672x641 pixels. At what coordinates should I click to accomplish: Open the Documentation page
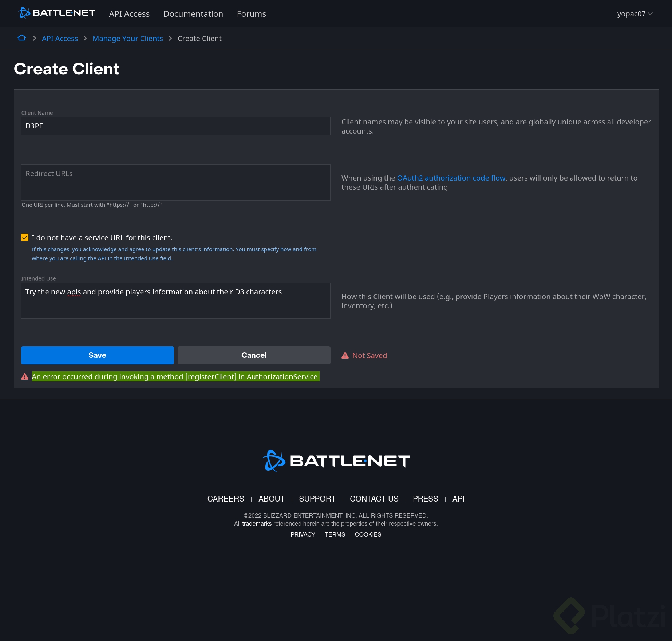(193, 14)
